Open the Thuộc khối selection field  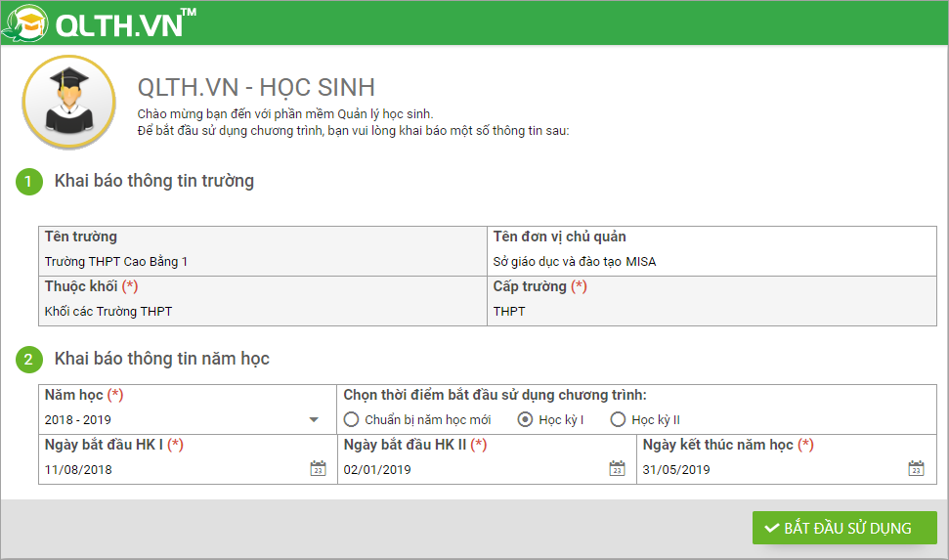click(262, 312)
